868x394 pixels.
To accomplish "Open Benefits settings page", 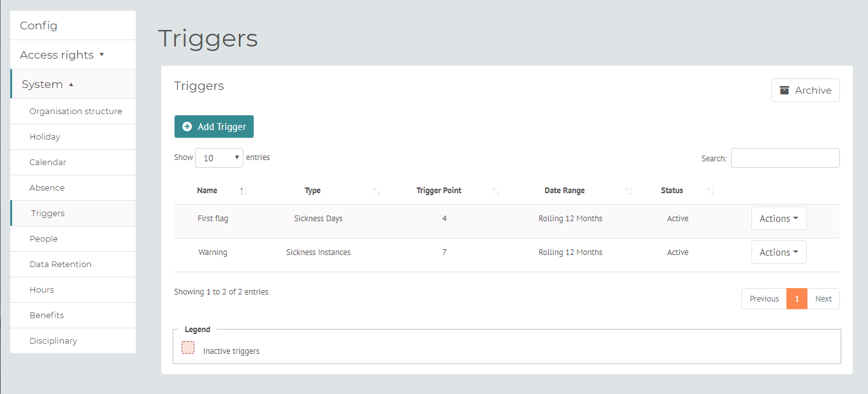I will [73, 315].
